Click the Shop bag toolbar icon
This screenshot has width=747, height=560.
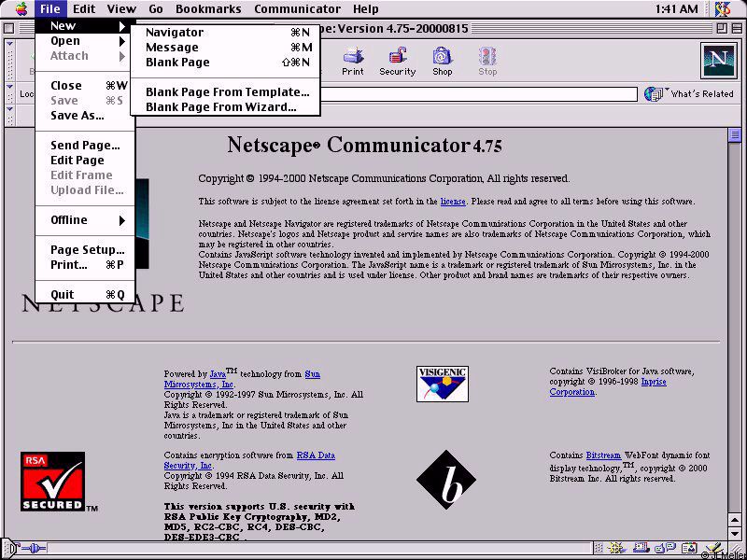pyautogui.click(x=442, y=62)
